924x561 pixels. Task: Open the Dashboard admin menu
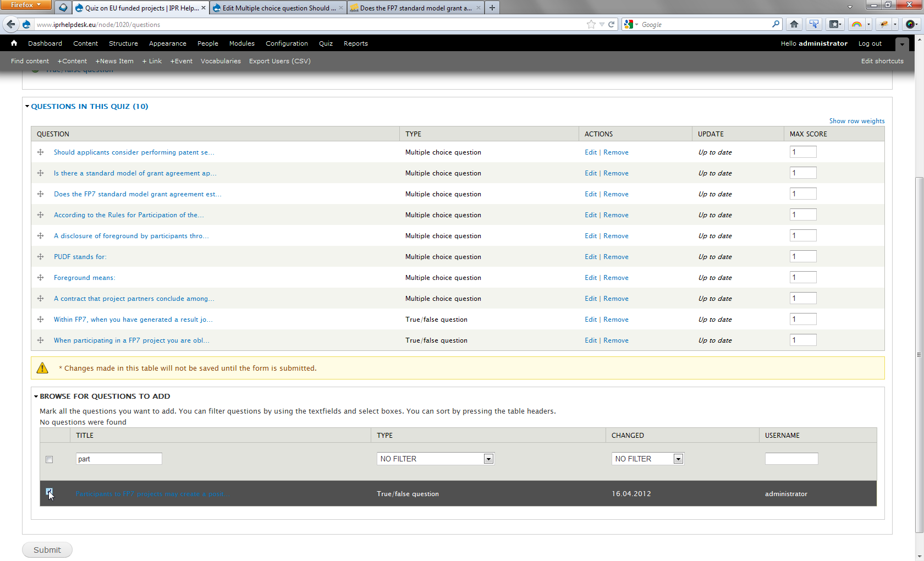coord(45,43)
